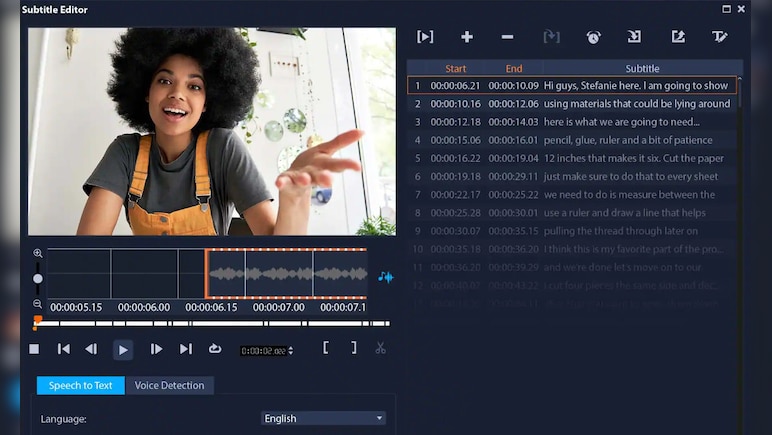Click end time 00:00:19.04 in row 5
This screenshot has width=772, height=435.
(514, 158)
